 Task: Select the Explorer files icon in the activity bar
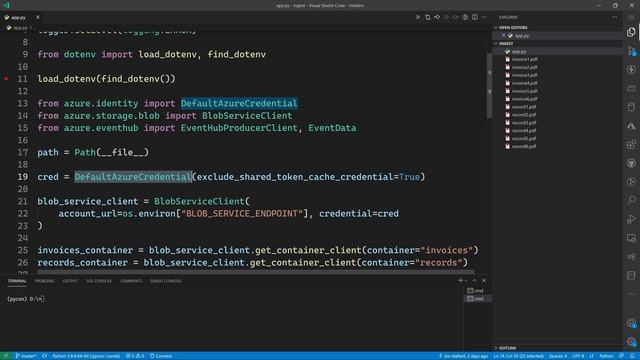[x=631, y=32]
